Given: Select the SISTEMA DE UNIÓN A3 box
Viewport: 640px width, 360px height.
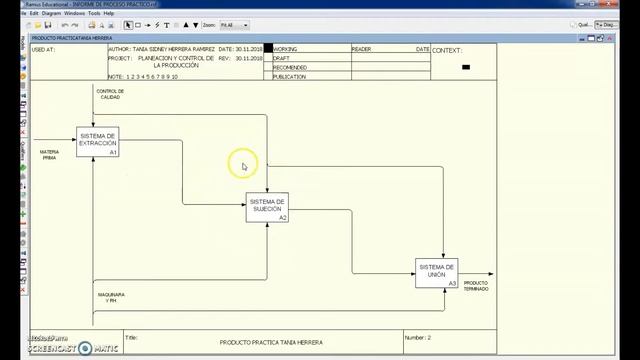Looking at the screenshot, I should tap(437, 273).
